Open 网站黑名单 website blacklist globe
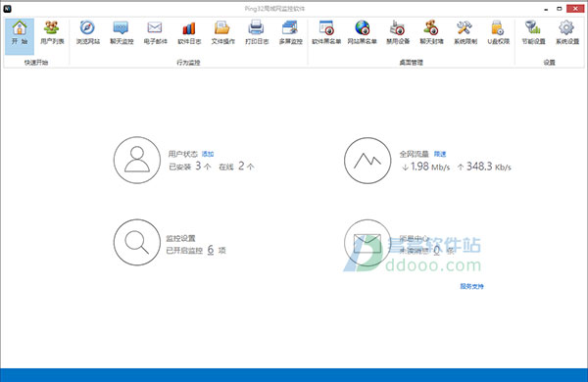 (362, 33)
